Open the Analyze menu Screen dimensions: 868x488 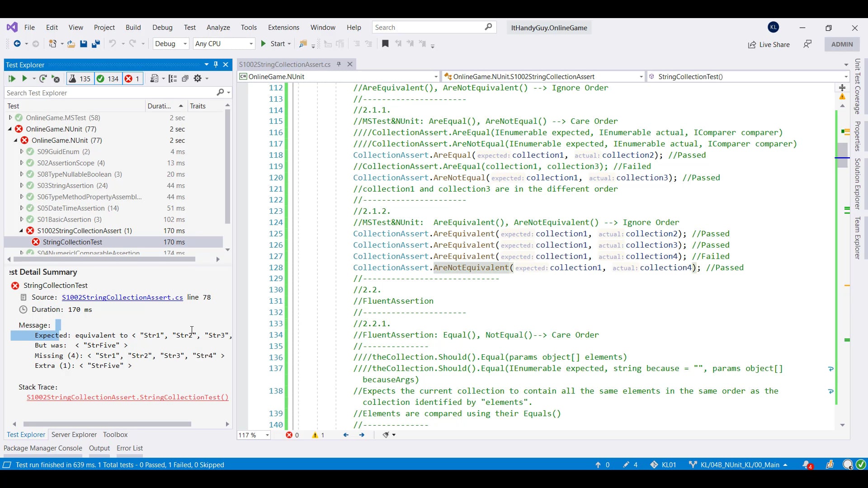pyautogui.click(x=218, y=28)
